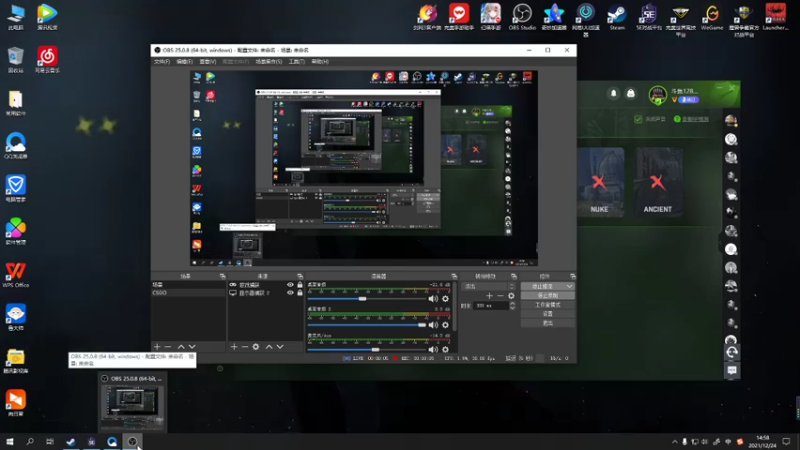The image size is (800, 450).
Task: Undock the Sources panel via header icon
Action: [x=300, y=276]
